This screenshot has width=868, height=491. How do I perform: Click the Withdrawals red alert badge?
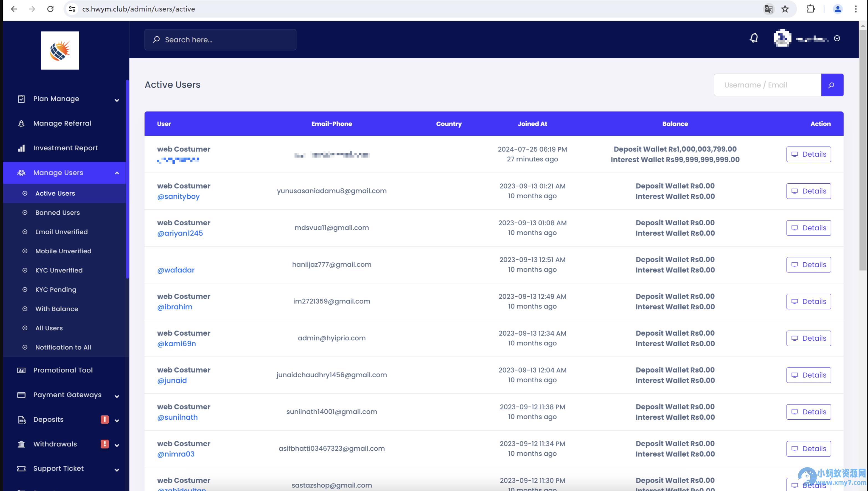(x=105, y=444)
